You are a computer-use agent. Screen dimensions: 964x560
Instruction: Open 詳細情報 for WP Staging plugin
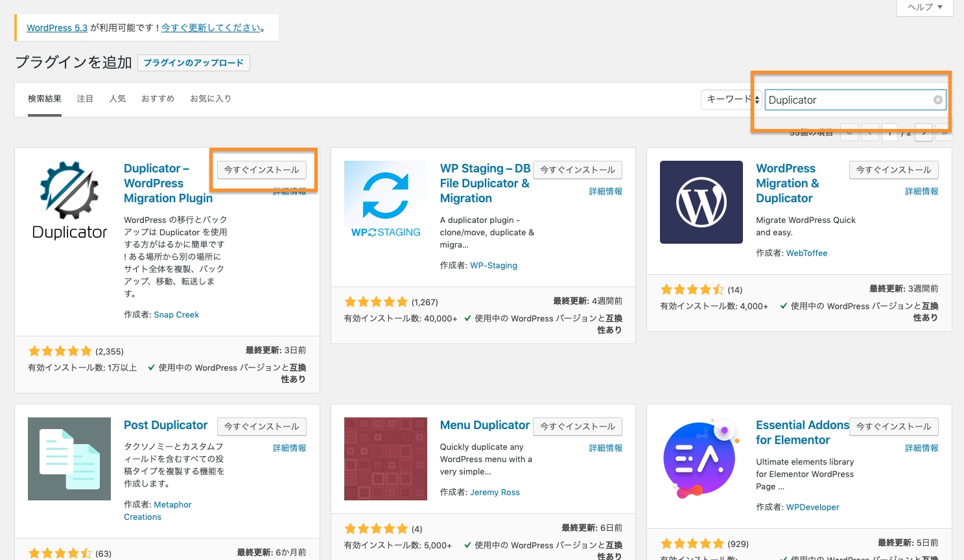pyautogui.click(x=605, y=191)
